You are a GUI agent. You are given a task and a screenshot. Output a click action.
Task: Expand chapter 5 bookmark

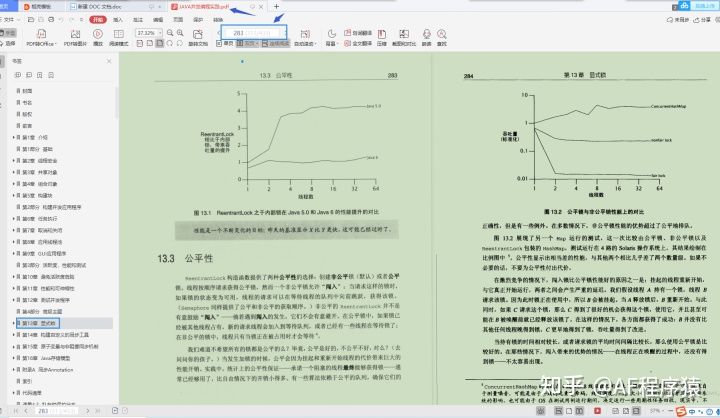coord(13,196)
